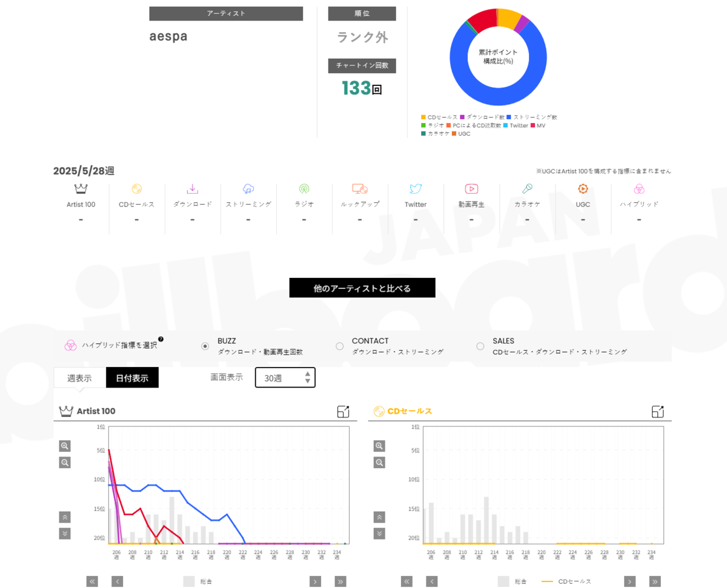Shift CDセールス chart rank range down
Image resolution: width=727 pixels, height=588 pixels.
click(x=379, y=533)
